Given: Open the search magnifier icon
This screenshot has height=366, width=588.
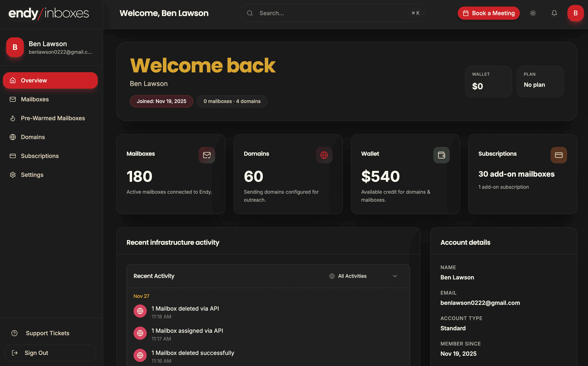Looking at the screenshot, I should click(250, 13).
